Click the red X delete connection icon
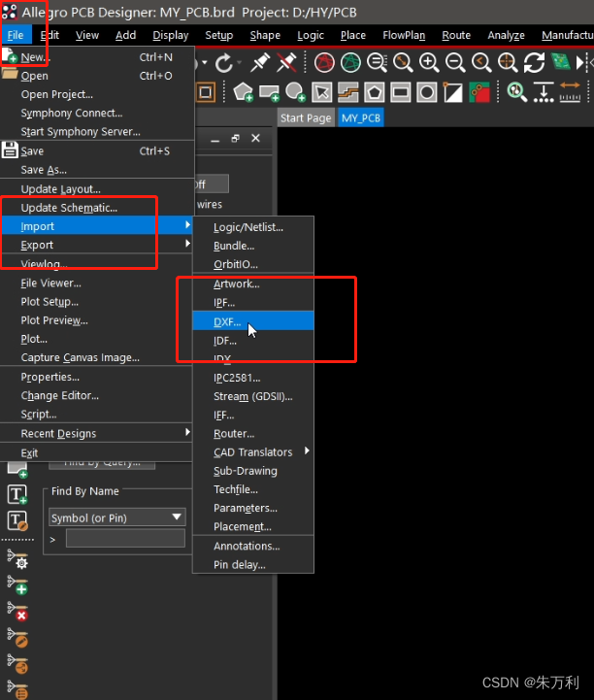594x700 pixels. pos(17,612)
